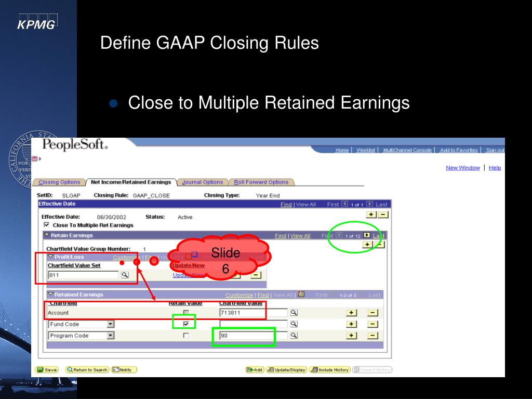Screen dimensions: 532x399
Task: Click lookup icon next to Chartfield Value Set 811
Action: pos(125,274)
